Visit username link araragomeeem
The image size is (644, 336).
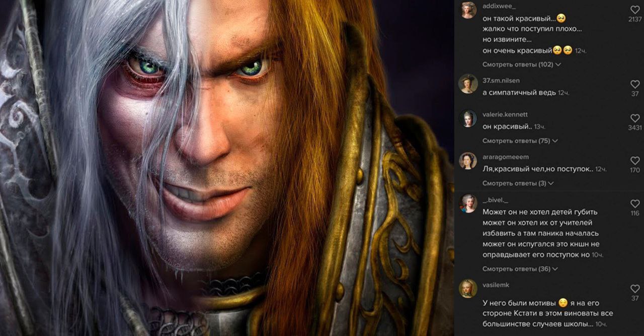[506, 157]
